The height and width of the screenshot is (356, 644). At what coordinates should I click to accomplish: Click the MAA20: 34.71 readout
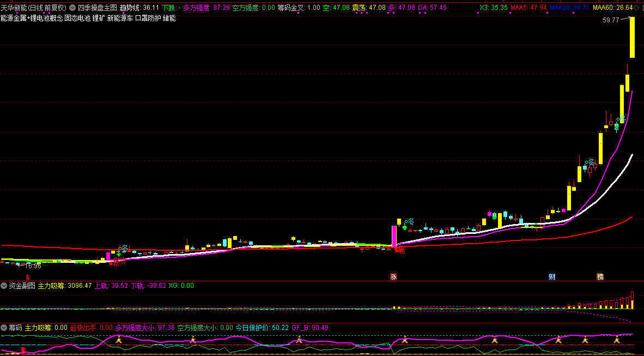(x=570, y=8)
